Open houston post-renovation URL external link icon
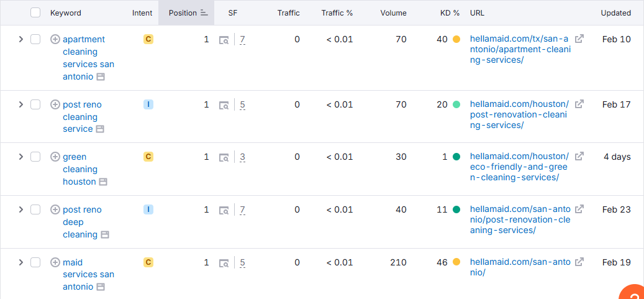644x299 pixels. click(579, 104)
